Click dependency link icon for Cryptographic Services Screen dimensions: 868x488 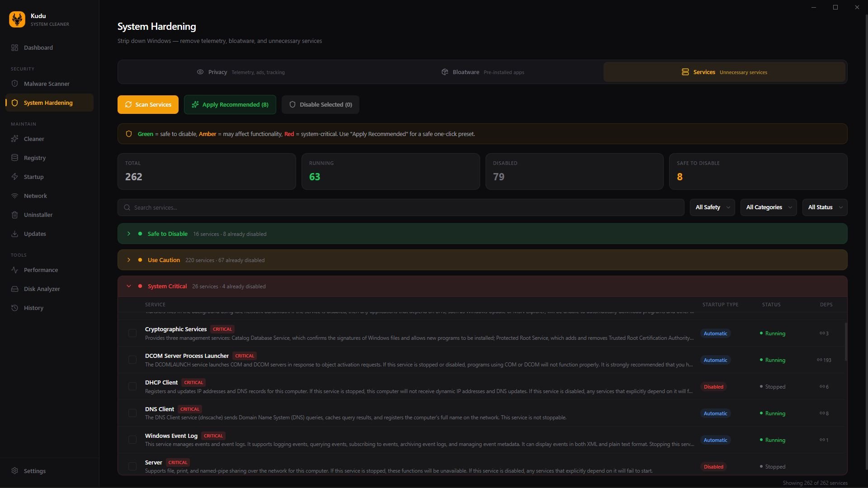coord(822,333)
